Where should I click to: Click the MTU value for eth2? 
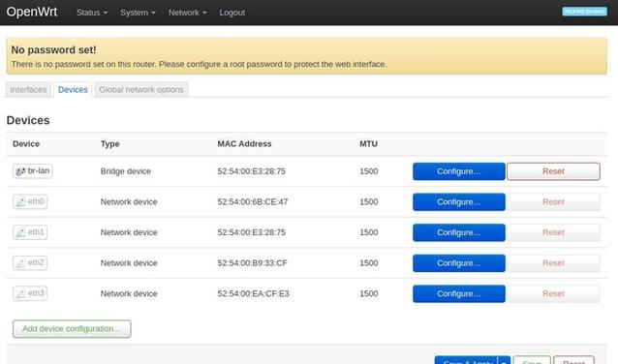click(368, 263)
